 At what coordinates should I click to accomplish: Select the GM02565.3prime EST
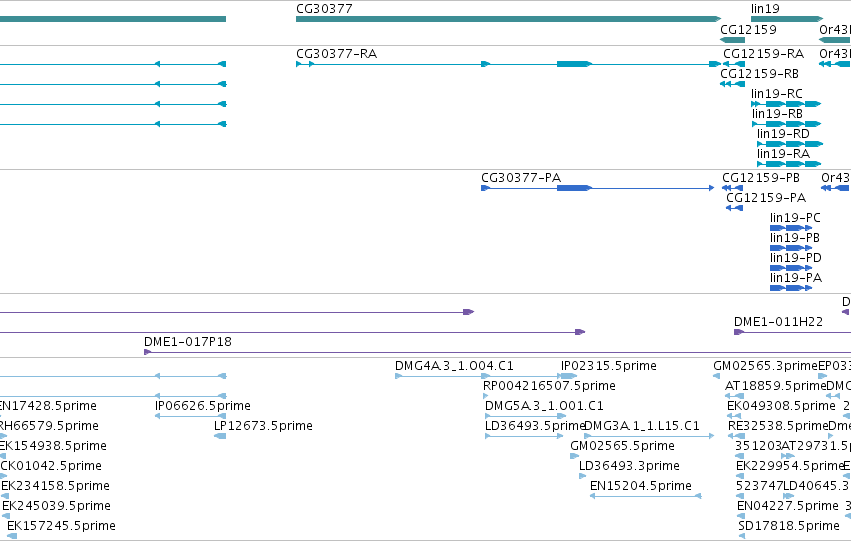[716, 376]
